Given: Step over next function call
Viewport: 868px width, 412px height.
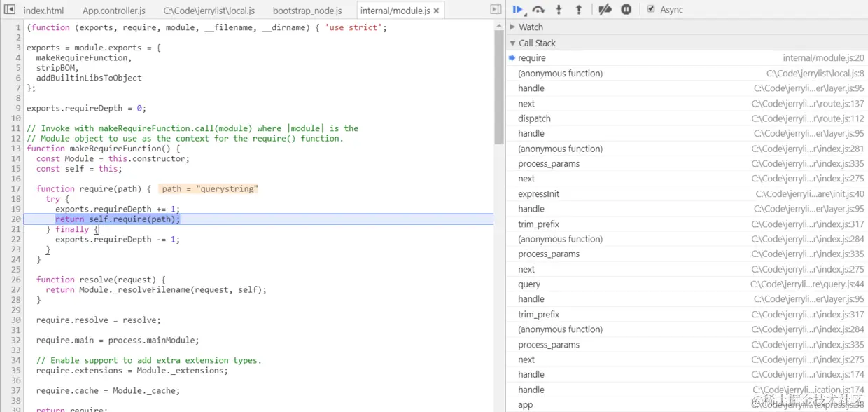Looking at the screenshot, I should pos(538,10).
